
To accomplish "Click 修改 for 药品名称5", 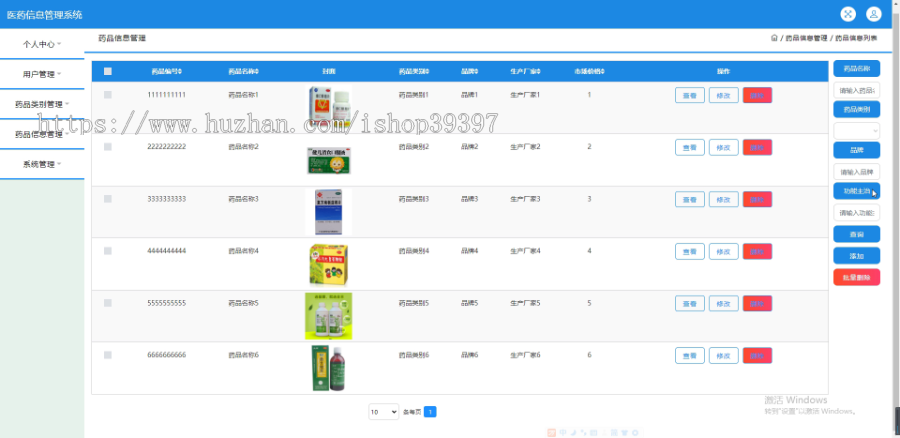I will pyautogui.click(x=724, y=304).
